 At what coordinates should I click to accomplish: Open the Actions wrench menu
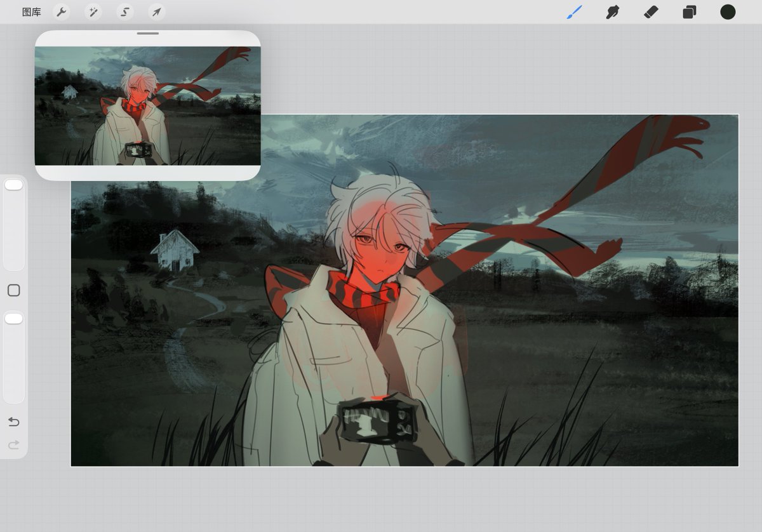pos(61,12)
